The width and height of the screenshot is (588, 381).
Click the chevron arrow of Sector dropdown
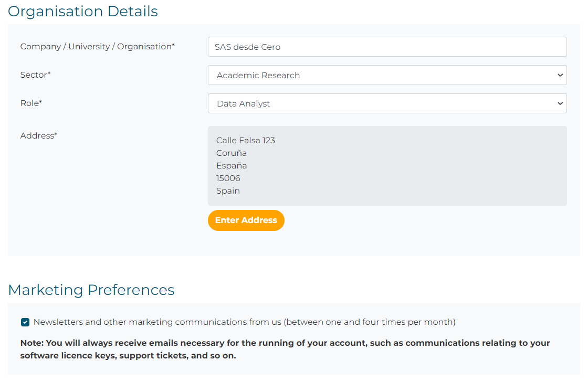click(560, 75)
